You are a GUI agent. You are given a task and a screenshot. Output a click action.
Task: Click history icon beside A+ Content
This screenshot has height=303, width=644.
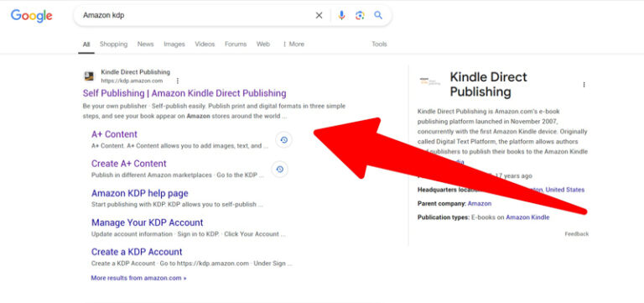click(283, 140)
